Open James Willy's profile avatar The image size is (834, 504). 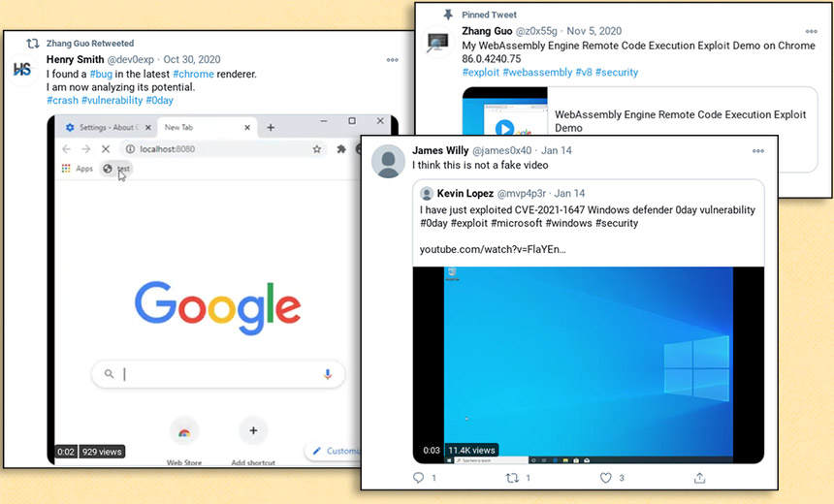pyautogui.click(x=388, y=161)
